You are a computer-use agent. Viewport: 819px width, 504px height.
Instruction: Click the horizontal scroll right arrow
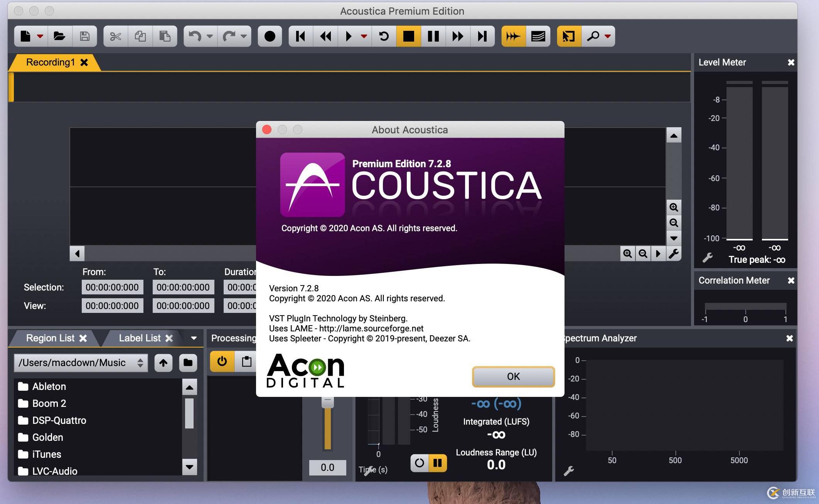click(658, 254)
